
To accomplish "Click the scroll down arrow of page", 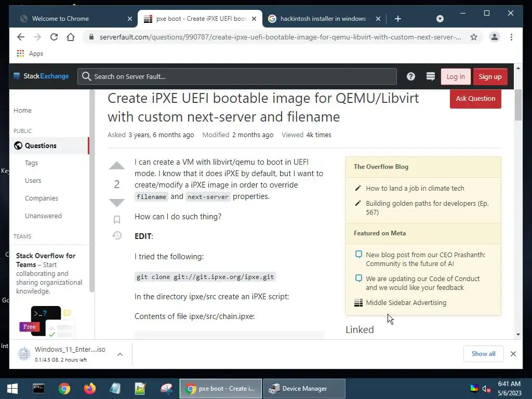I will click(x=518, y=334).
